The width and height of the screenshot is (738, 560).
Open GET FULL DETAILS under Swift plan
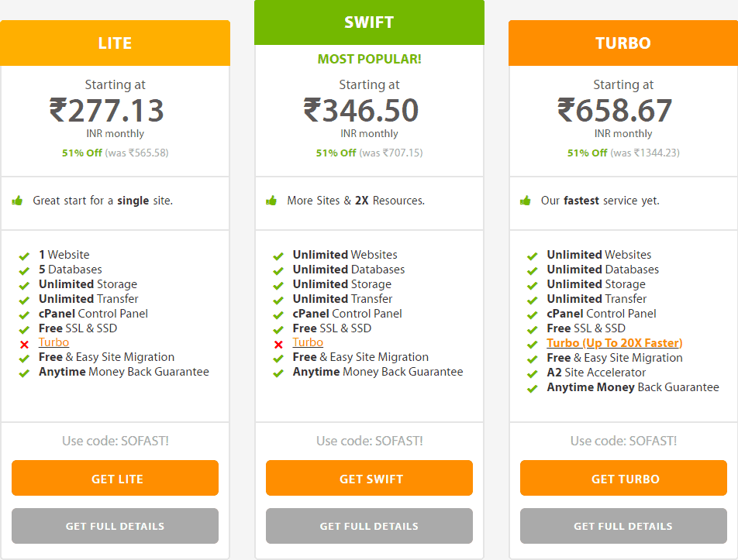tap(369, 526)
